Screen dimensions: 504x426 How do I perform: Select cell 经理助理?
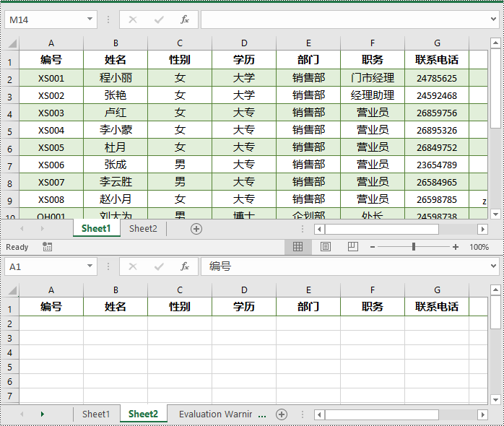373,95
